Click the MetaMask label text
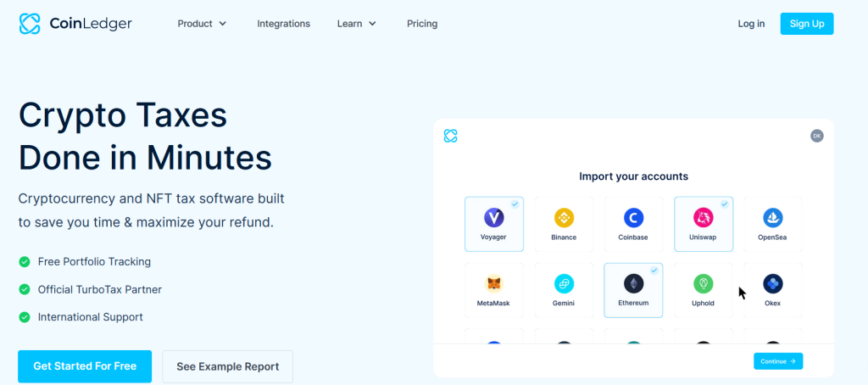This screenshot has width=868, height=385. pyautogui.click(x=493, y=304)
